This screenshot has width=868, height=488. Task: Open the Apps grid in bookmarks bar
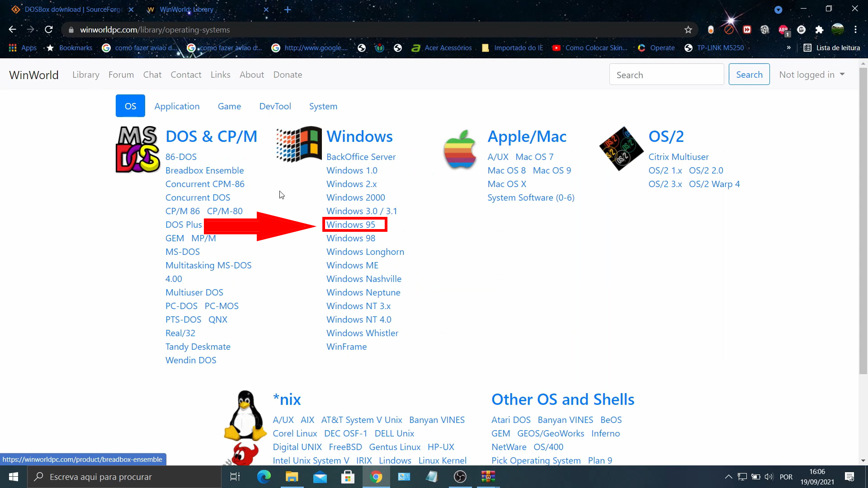[x=23, y=48]
